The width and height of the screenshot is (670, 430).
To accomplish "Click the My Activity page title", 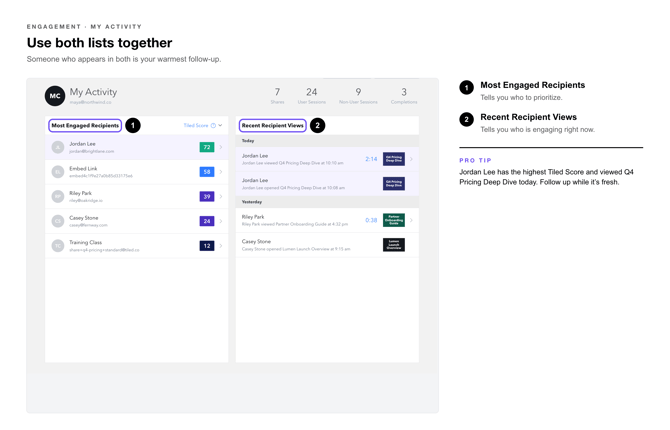I will 93,92.
